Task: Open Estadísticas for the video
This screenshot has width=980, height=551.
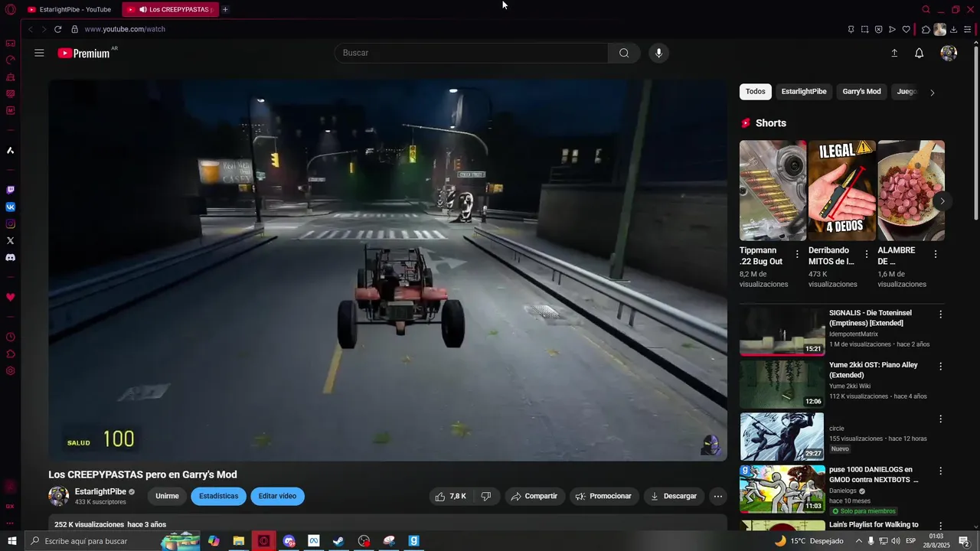Action: point(218,496)
